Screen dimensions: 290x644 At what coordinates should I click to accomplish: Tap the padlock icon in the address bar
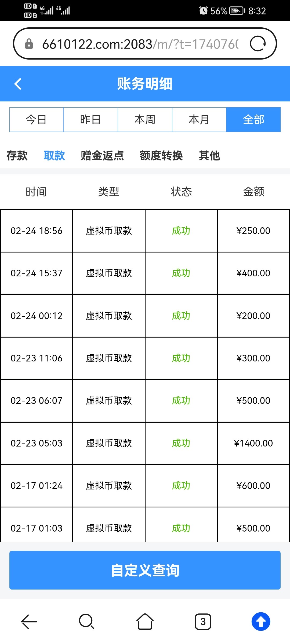click(29, 44)
